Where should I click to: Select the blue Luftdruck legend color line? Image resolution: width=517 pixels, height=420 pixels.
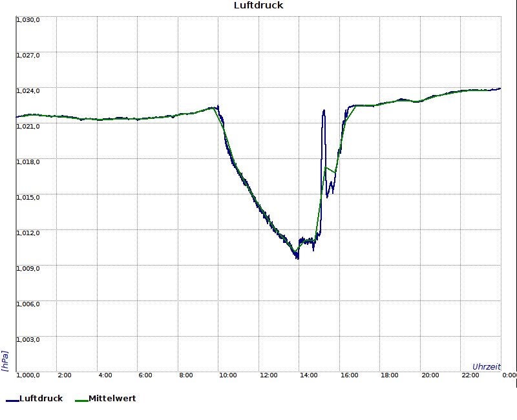12,401
